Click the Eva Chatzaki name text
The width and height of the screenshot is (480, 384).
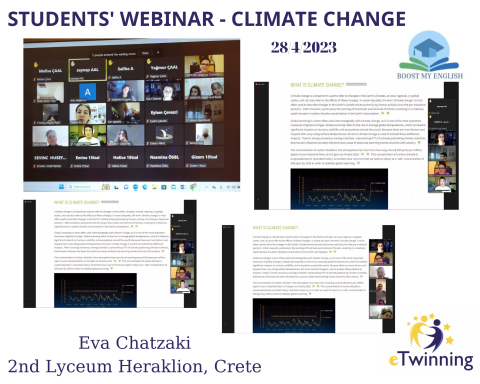[x=135, y=343]
